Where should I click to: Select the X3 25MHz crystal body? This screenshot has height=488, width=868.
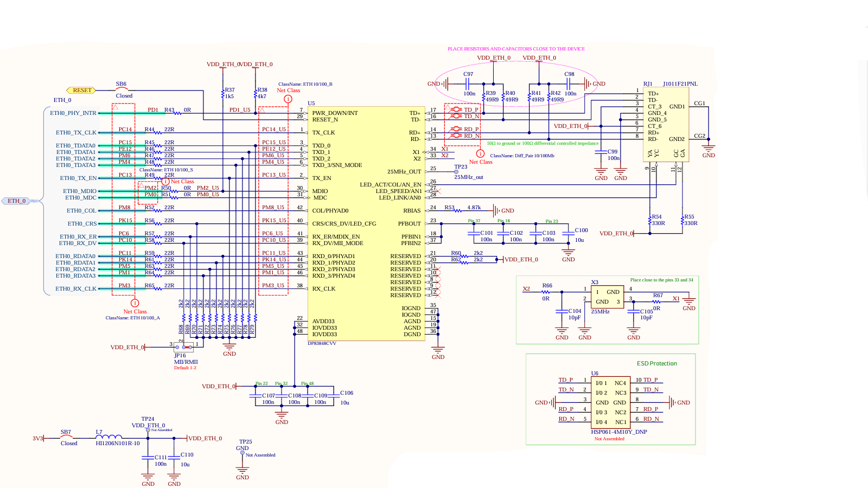607,297
